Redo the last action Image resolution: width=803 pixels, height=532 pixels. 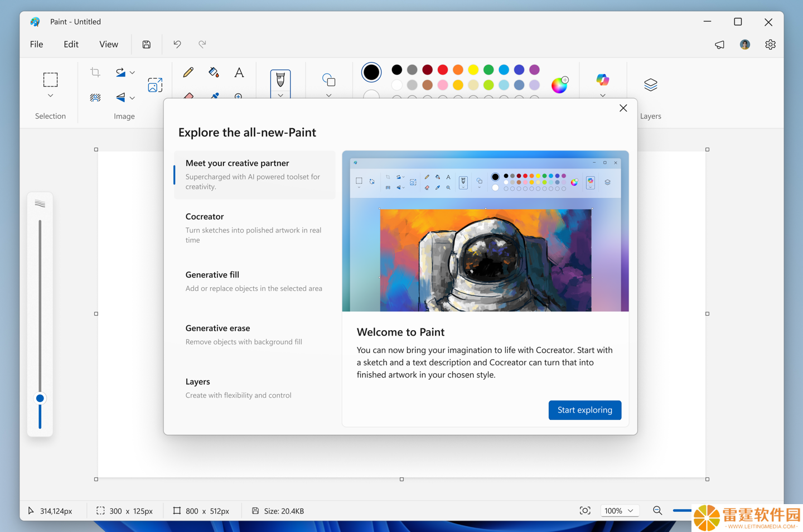tap(202, 44)
